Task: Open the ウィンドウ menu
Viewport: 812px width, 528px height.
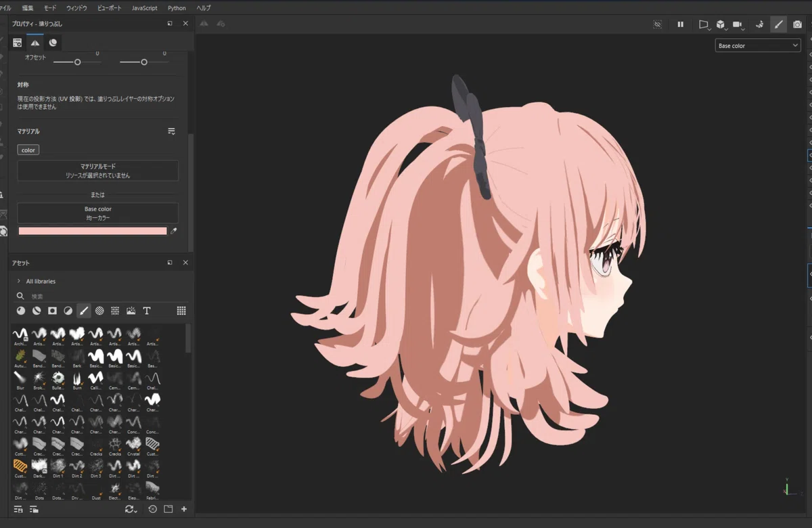Action: [x=76, y=8]
